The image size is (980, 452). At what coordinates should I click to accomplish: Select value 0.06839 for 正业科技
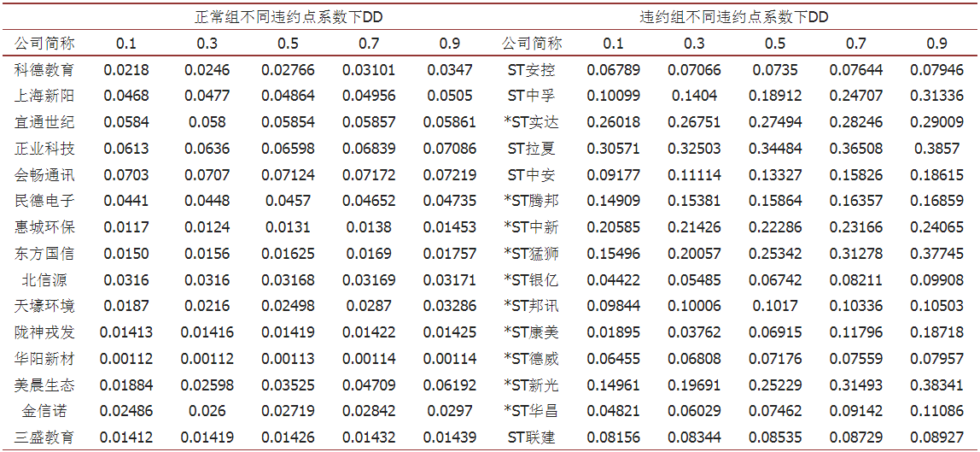click(x=369, y=149)
